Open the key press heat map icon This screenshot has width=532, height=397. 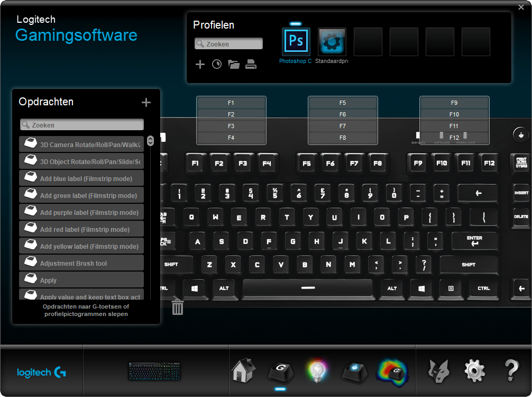click(x=392, y=372)
